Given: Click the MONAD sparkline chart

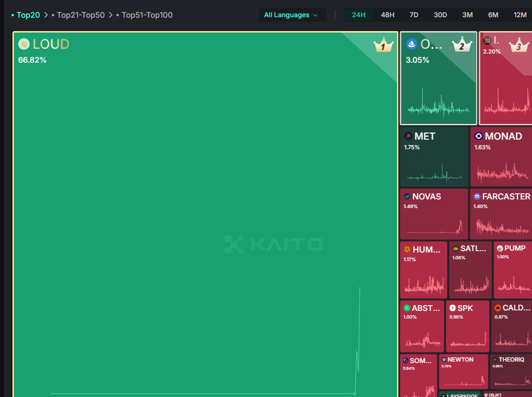Looking at the screenshot, I should [503, 172].
